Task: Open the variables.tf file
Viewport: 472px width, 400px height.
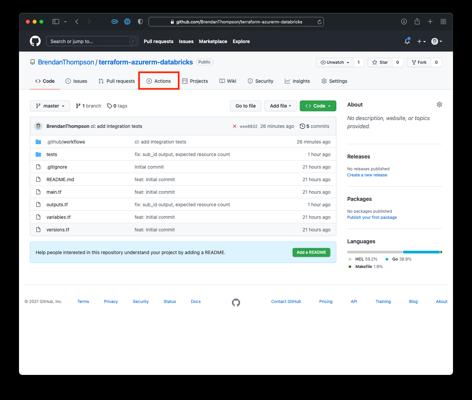Action: [x=58, y=217]
